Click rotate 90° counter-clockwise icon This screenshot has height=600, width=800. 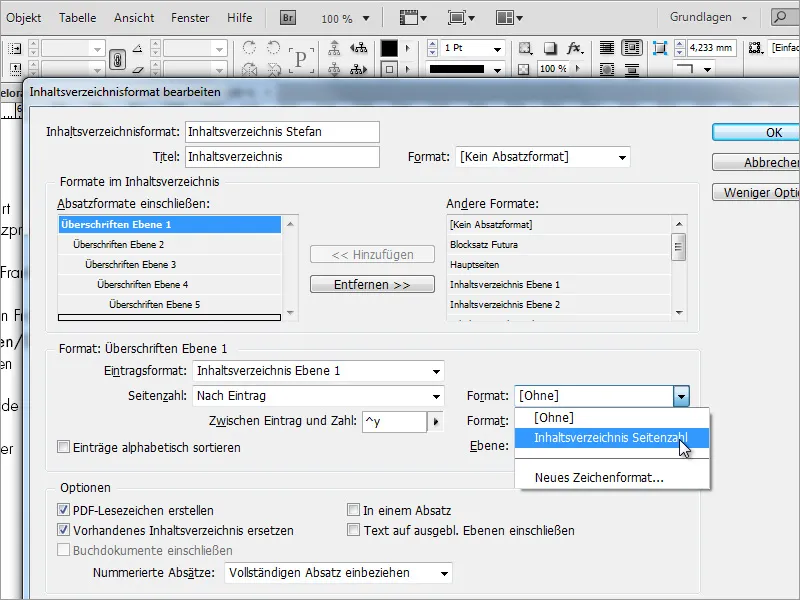coord(274,48)
